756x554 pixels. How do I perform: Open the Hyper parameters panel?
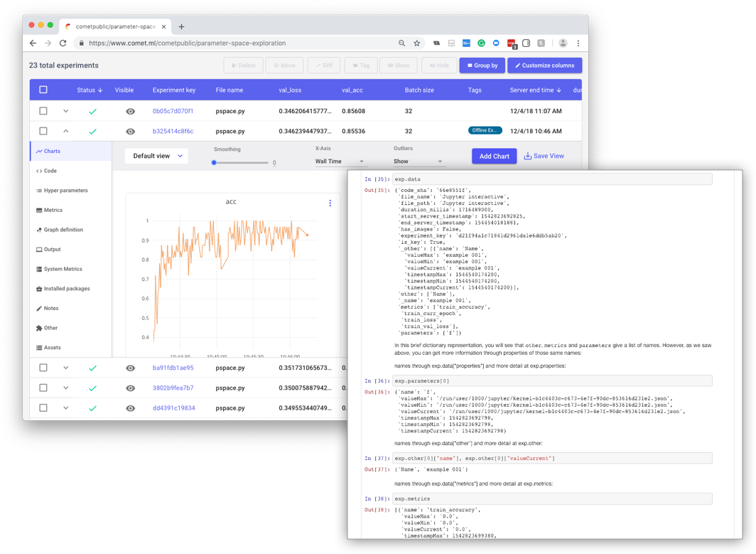coord(65,190)
